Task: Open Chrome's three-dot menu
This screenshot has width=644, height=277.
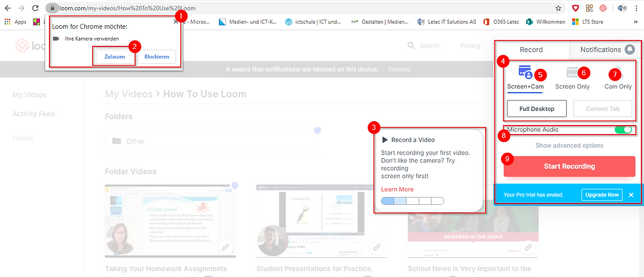Action: 638,8
